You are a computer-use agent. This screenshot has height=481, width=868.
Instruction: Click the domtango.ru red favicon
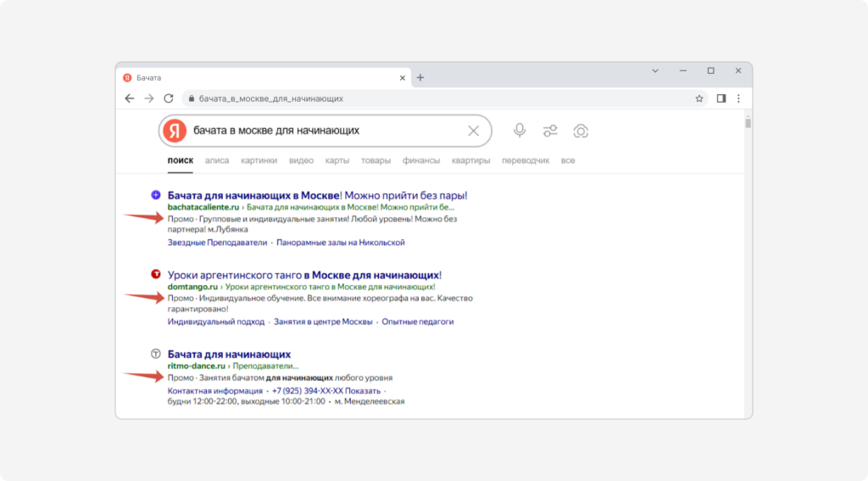pyautogui.click(x=156, y=274)
